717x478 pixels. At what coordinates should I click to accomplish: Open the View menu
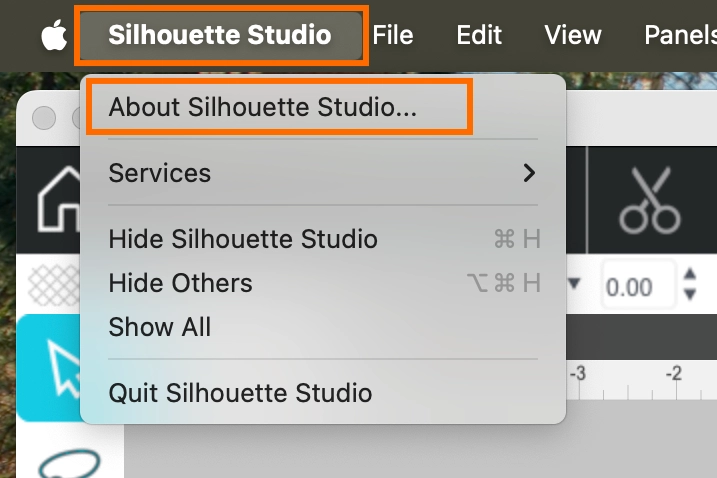pyautogui.click(x=572, y=36)
